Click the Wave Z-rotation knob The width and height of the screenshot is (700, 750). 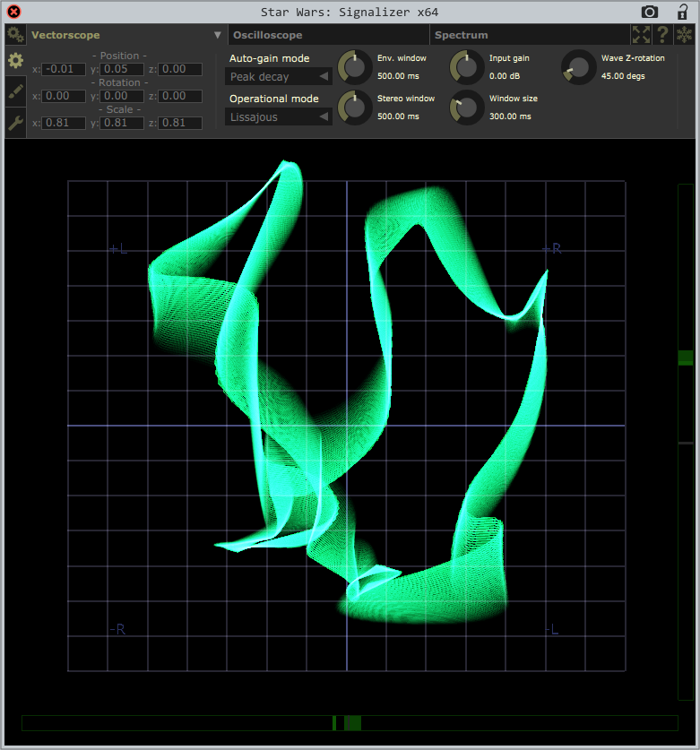[x=579, y=65]
